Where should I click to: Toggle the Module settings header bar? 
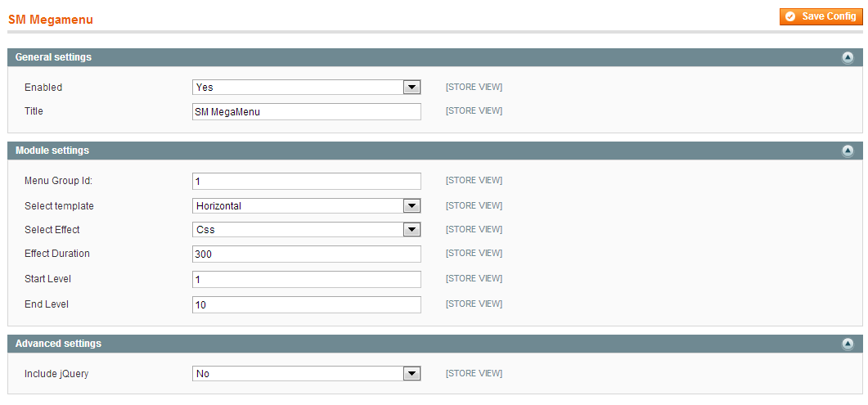(409, 151)
